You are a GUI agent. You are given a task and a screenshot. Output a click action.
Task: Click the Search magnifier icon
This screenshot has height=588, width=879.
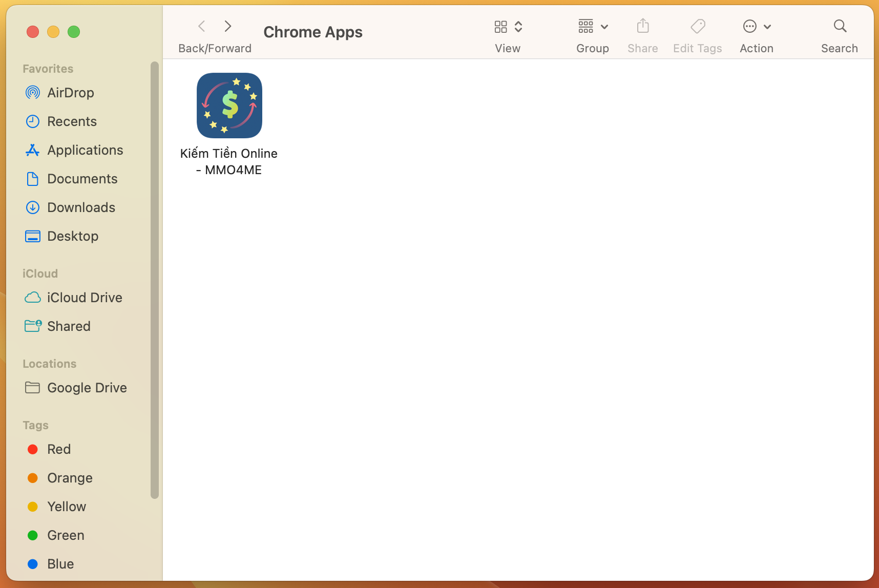pyautogui.click(x=840, y=26)
